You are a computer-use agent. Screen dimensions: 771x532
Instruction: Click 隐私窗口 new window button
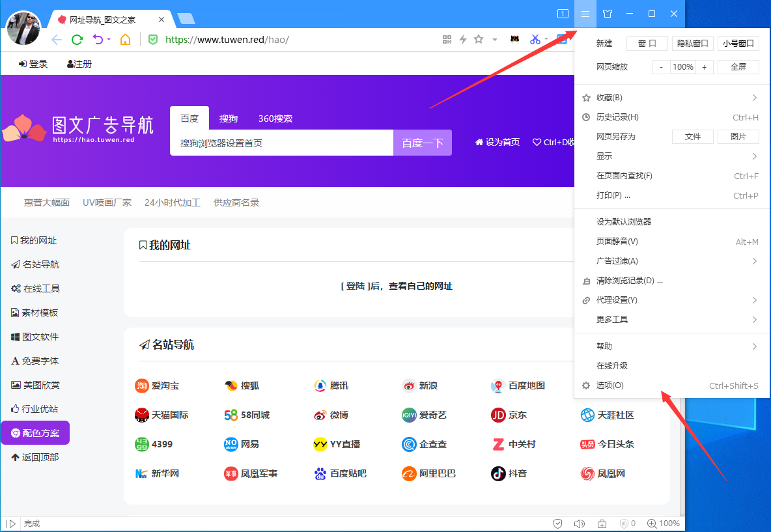point(692,43)
